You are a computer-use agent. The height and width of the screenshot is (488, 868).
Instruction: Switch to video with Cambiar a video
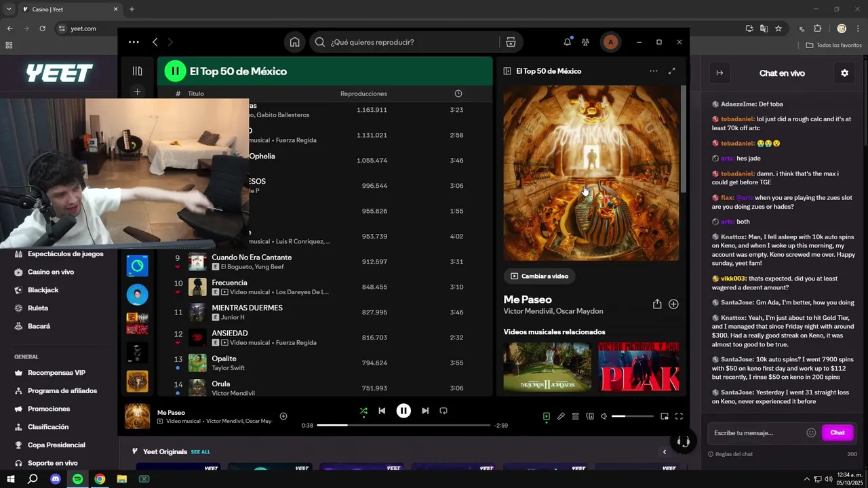540,276
